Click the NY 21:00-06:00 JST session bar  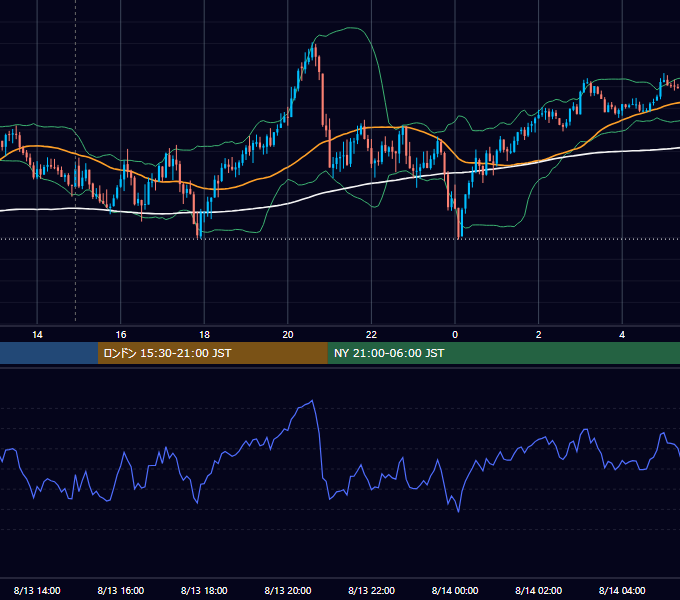[x=503, y=353]
